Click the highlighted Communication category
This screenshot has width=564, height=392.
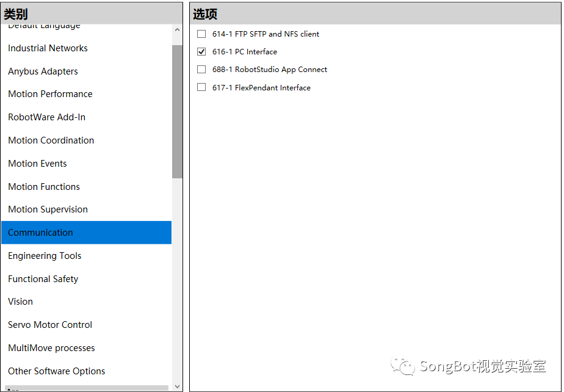(x=86, y=233)
